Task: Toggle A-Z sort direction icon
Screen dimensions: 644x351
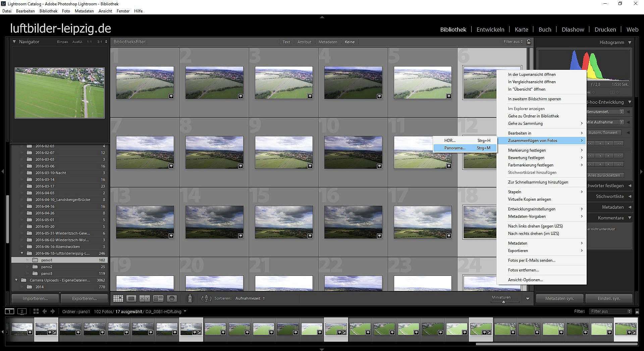Action: coord(206,298)
